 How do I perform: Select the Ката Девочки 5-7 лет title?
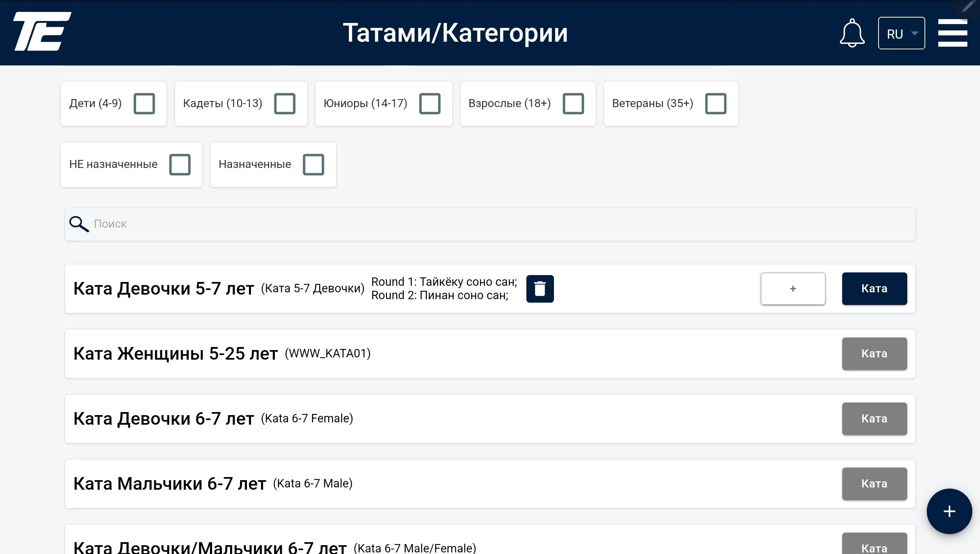click(x=164, y=289)
